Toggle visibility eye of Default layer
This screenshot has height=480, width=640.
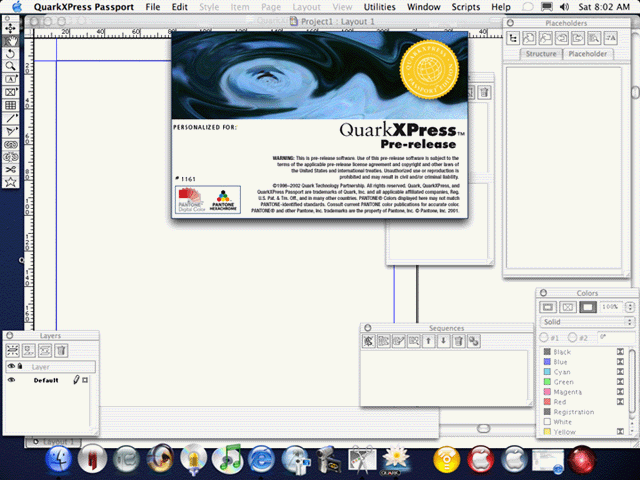point(11,380)
